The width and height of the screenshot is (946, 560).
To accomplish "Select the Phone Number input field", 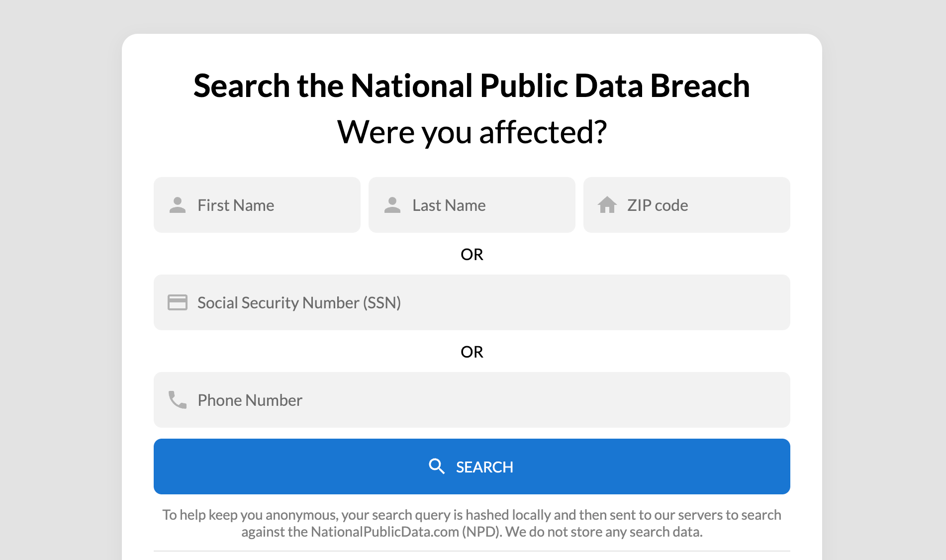I will pos(472,400).
